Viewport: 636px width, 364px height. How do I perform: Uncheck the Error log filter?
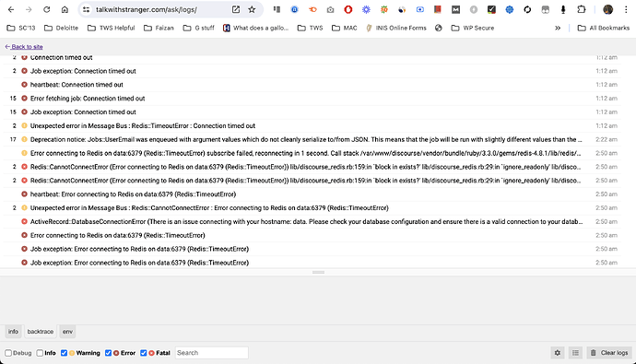pos(108,353)
